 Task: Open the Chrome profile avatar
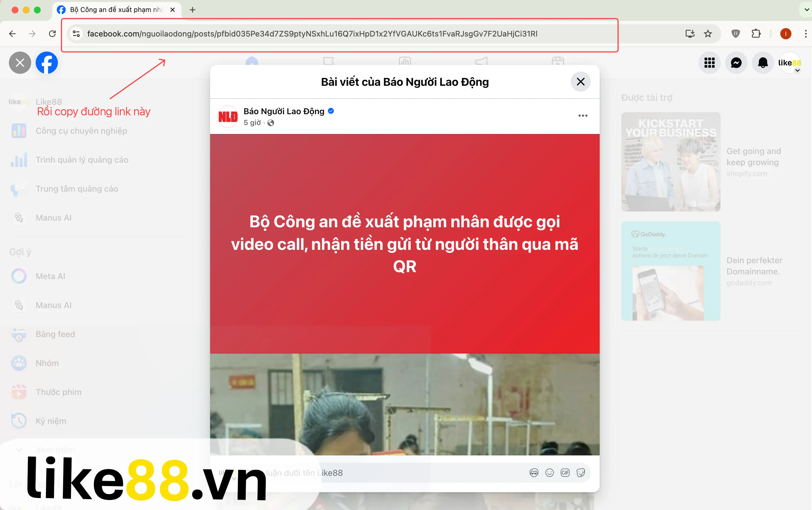(786, 34)
